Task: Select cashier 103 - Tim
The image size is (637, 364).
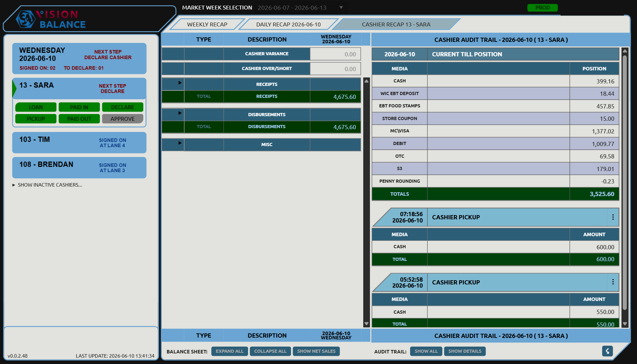Action: coord(79,143)
